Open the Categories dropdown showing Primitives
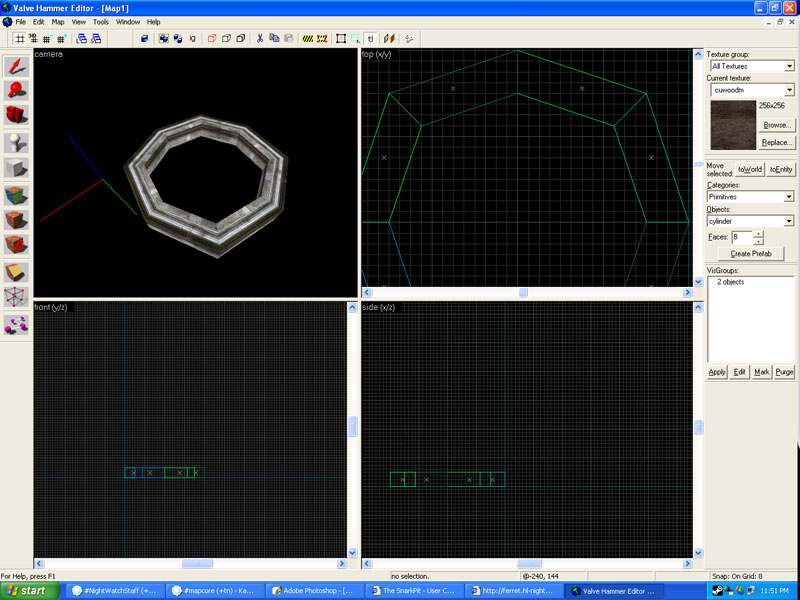The width and height of the screenshot is (800, 600). [789, 197]
